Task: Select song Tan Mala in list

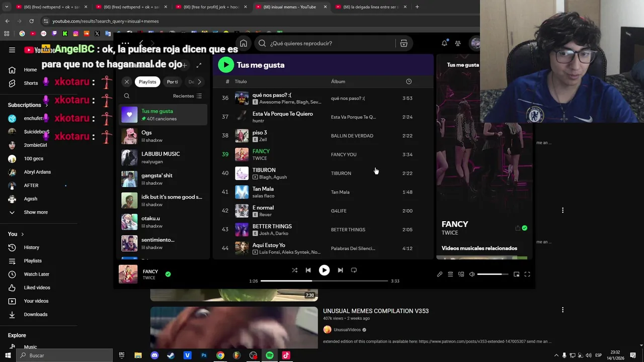Action: tap(322, 192)
